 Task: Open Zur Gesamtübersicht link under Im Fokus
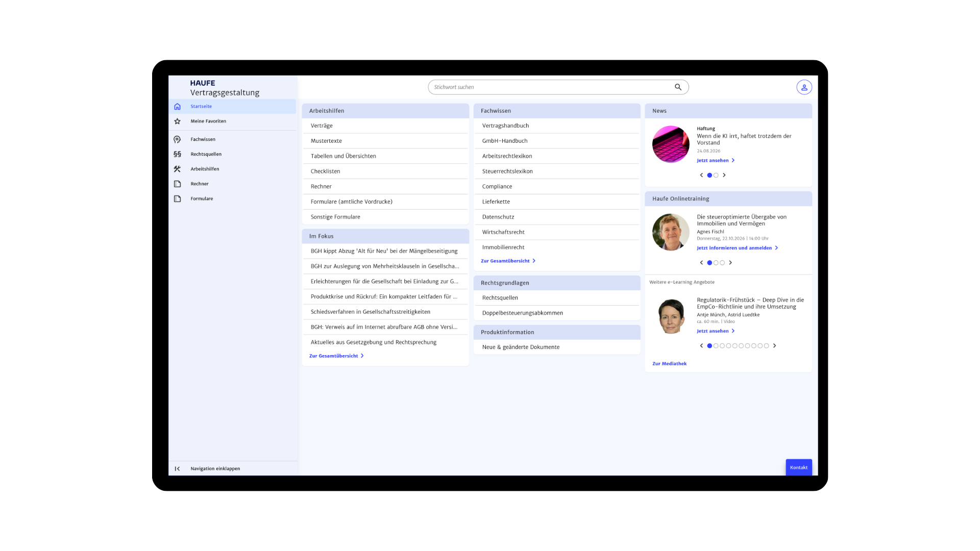click(x=336, y=356)
